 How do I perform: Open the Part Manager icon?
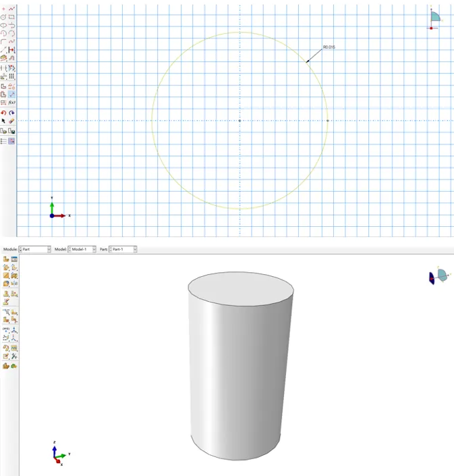[14, 259]
